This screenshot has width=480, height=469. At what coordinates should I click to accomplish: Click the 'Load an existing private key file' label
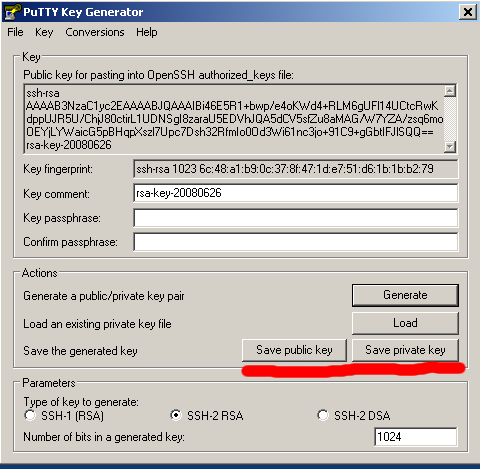[x=97, y=324]
